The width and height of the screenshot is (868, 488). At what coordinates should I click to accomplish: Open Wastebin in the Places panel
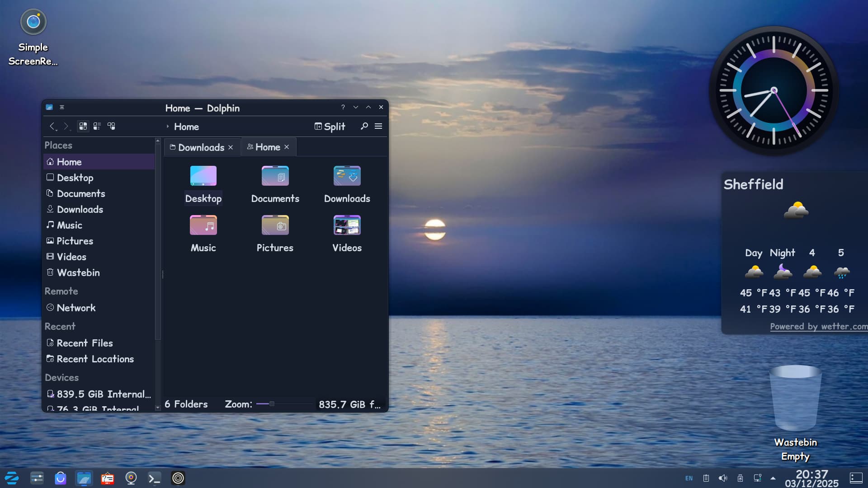(78, 272)
